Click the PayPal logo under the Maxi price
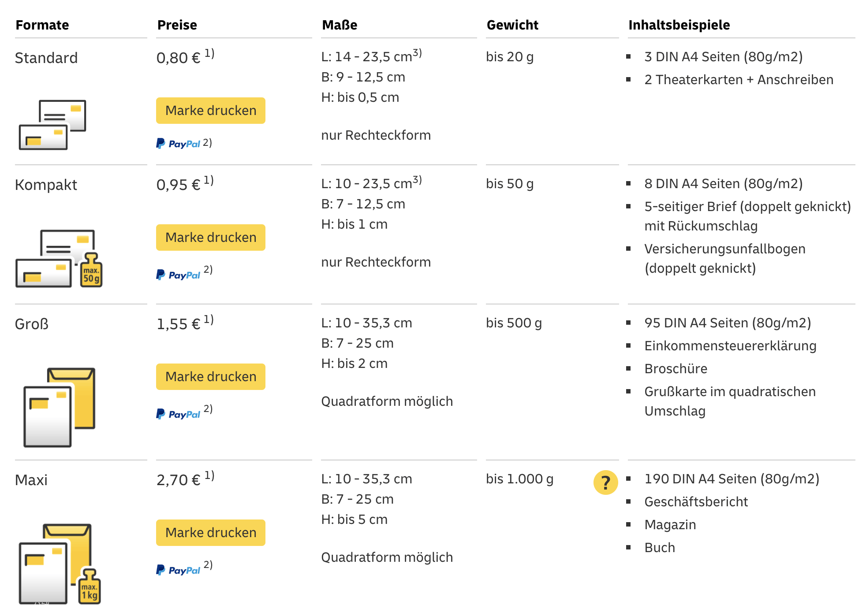Image resolution: width=866 pixels, height=616 pixels. (178, 570)
